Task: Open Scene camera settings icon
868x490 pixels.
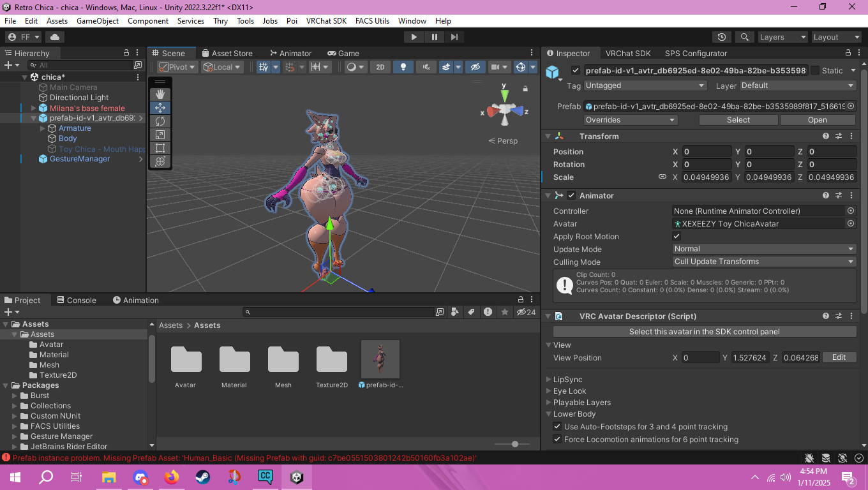Action: pyautogui.click(x=496, y=67)
